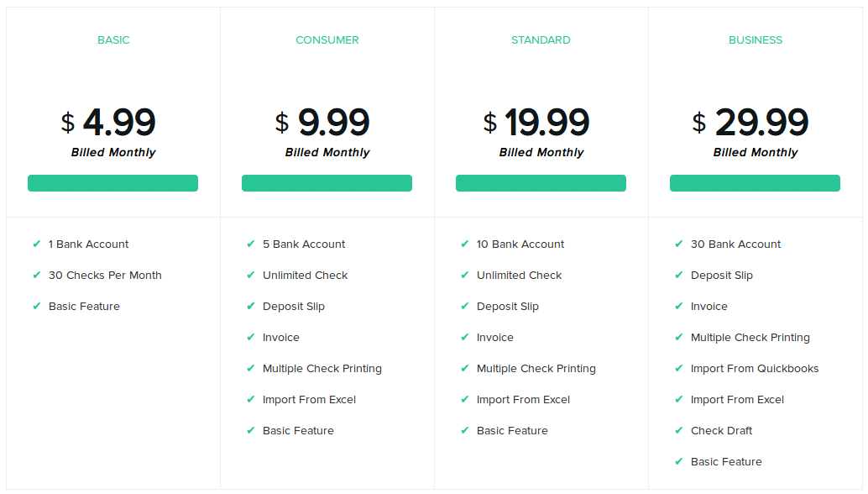The width and height of the screenshot is (868, 494).
Task: Select the STANDARD plan heading
Action: click(541, 40)
